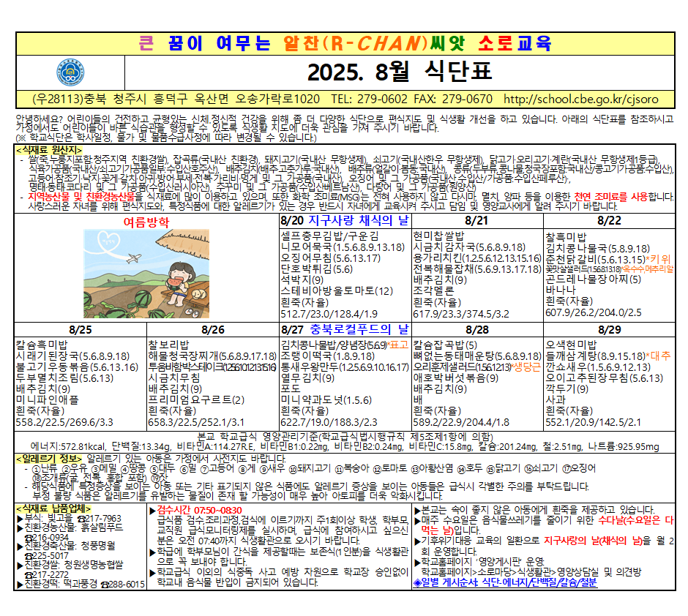Click the '지역농산물 및 친환경농산물' red text

[82, 196]
